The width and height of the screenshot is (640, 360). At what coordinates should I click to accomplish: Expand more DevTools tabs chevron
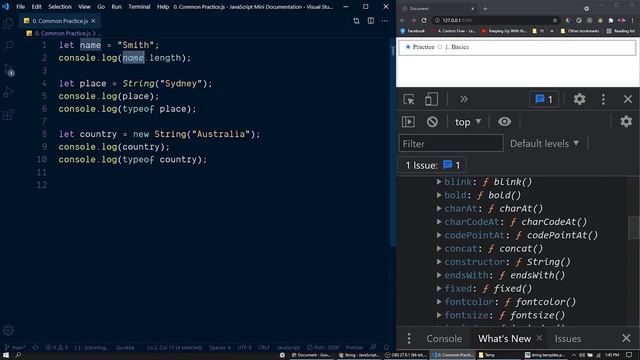[464, 99]
